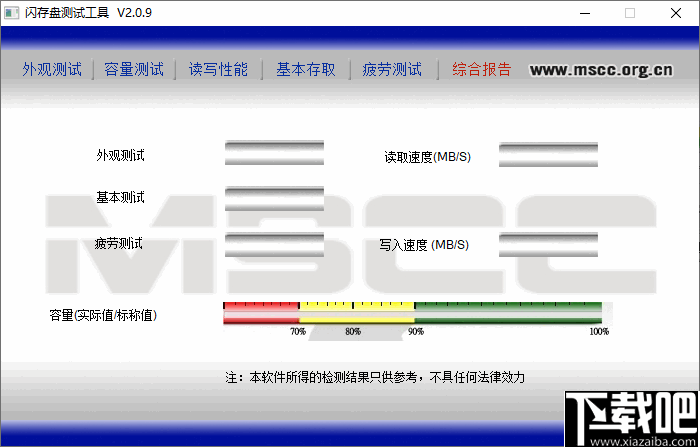Click the 100% gauge label
700x447 pixels.
click(599, 331)
